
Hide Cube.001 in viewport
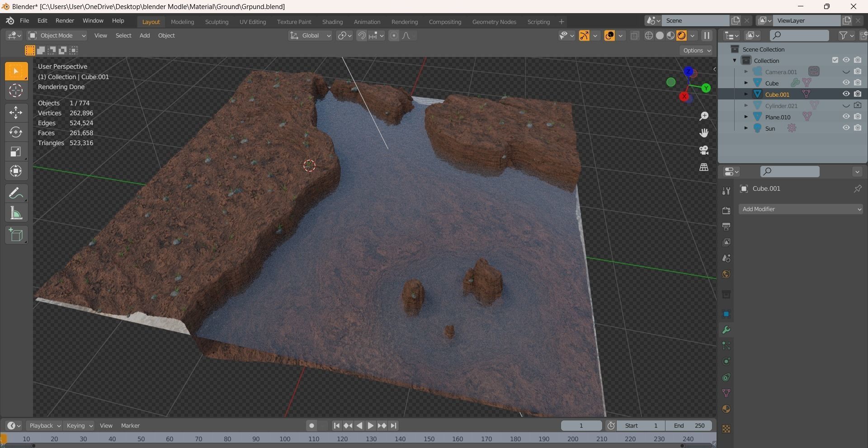coord(846,94)
